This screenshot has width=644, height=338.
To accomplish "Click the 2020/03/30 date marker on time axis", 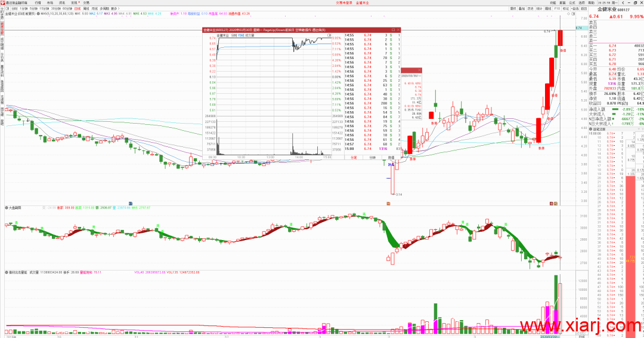I will [550, 336].
